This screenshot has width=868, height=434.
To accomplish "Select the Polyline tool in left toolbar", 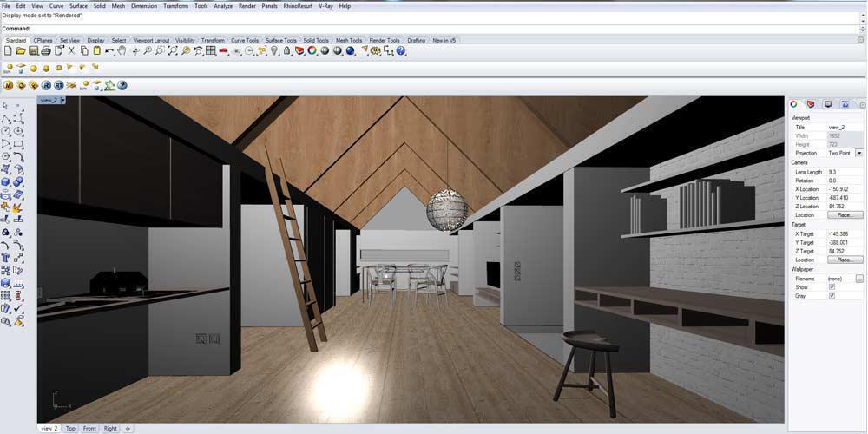I will click(x=5, y=119).
